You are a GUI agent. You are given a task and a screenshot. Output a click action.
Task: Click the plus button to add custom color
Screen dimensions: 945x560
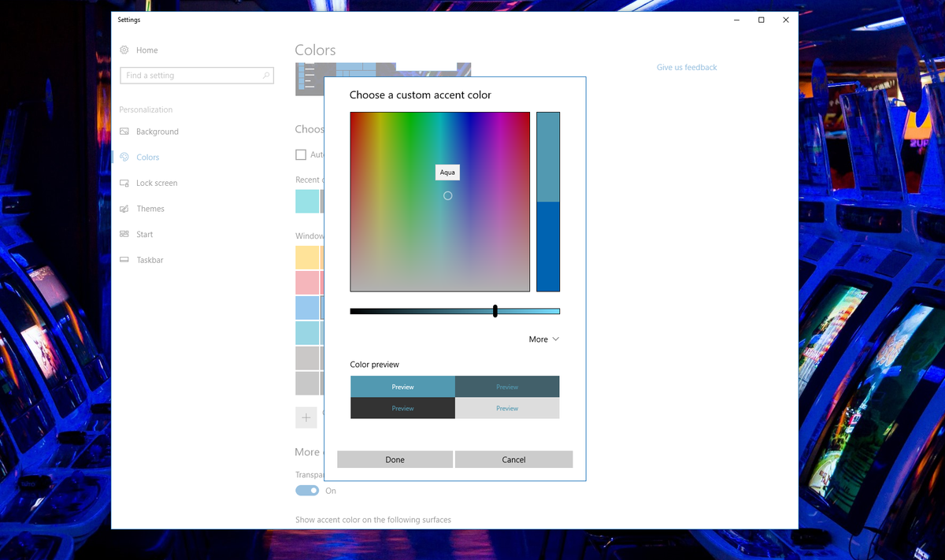coord(306,417)
